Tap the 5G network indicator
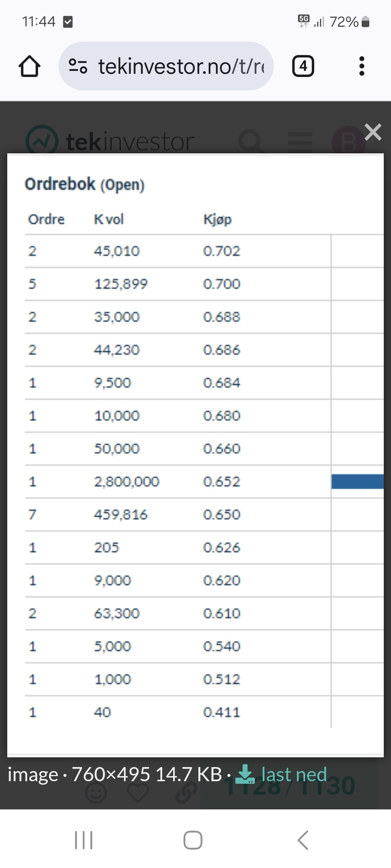 tap(303, 21)
